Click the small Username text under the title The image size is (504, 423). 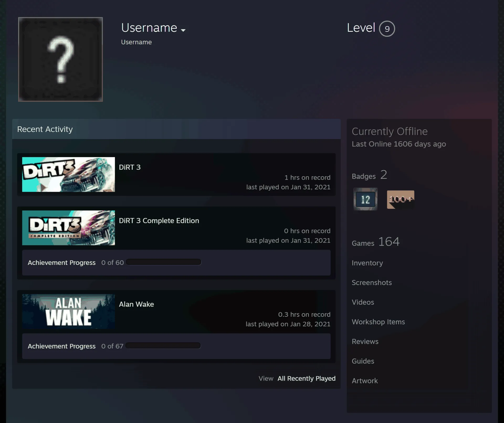point(136,42)
